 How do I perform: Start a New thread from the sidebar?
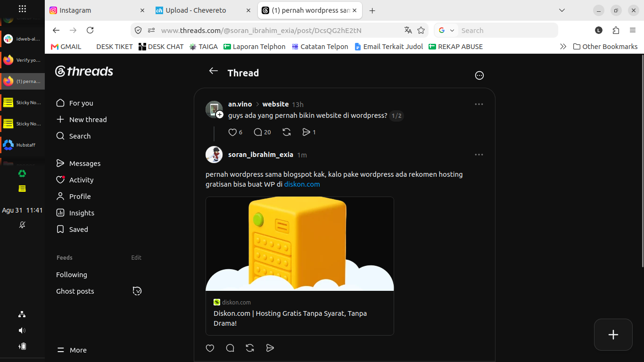pyautogui.click(x=82, y=120)
